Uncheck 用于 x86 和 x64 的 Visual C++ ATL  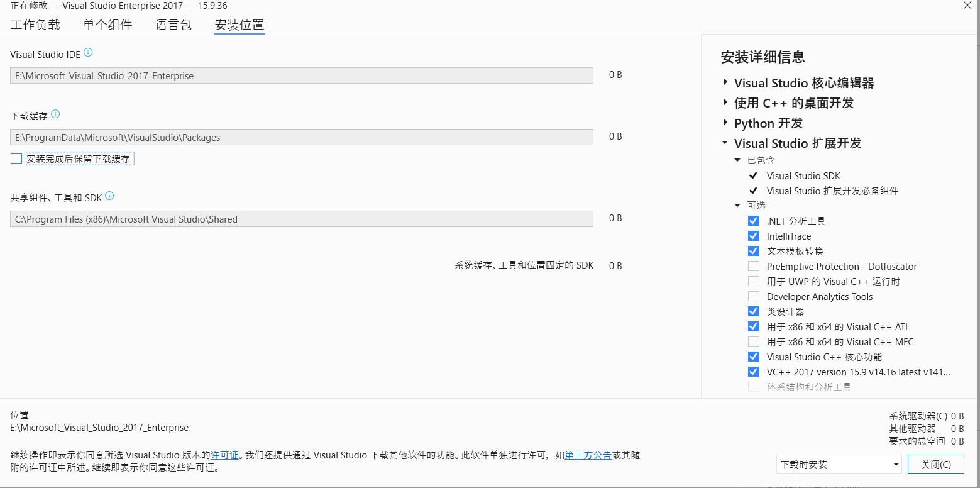click(754, 326)
